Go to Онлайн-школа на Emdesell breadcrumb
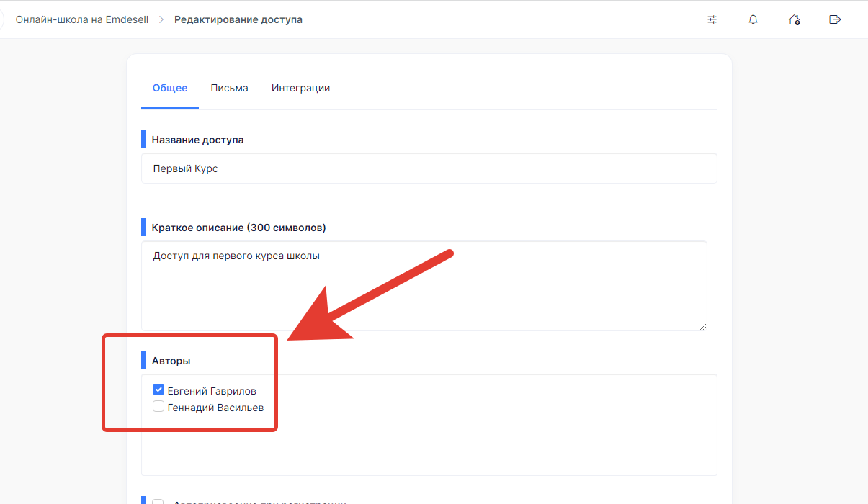Screen dimensions: 868x504 click(x=82, y=20)
